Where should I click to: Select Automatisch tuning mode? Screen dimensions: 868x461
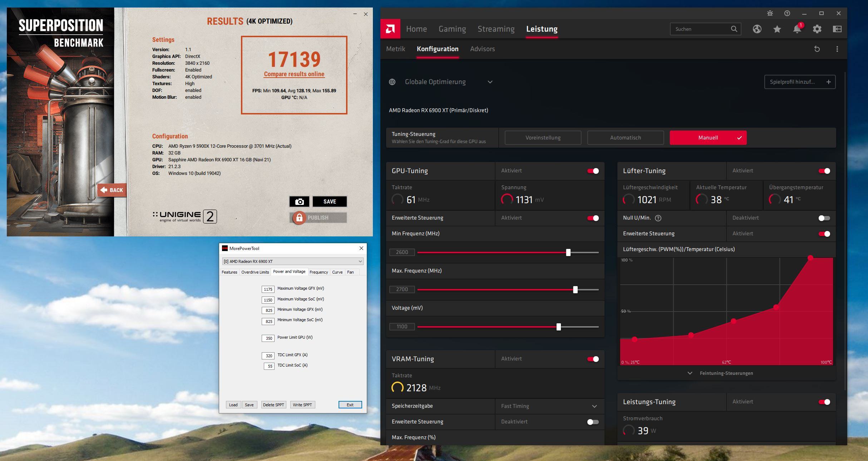tap(626, 138)
